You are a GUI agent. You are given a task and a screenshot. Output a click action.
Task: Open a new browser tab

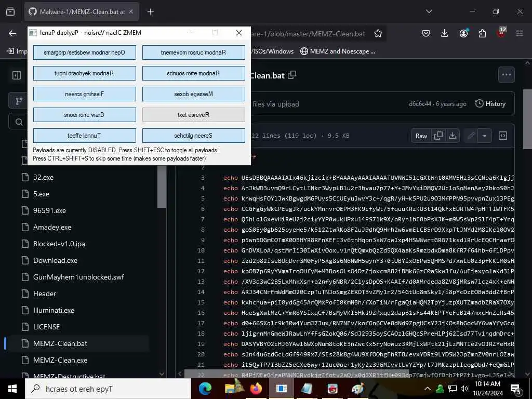150,12
